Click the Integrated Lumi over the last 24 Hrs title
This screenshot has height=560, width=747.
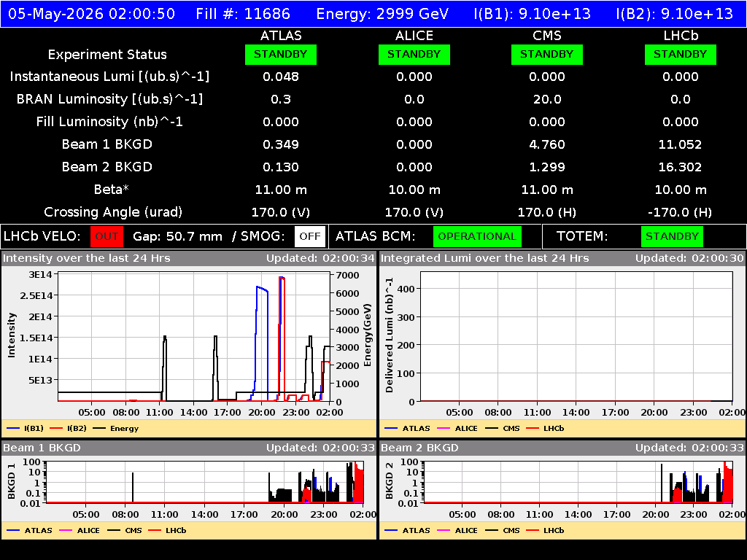coord(485,259)
